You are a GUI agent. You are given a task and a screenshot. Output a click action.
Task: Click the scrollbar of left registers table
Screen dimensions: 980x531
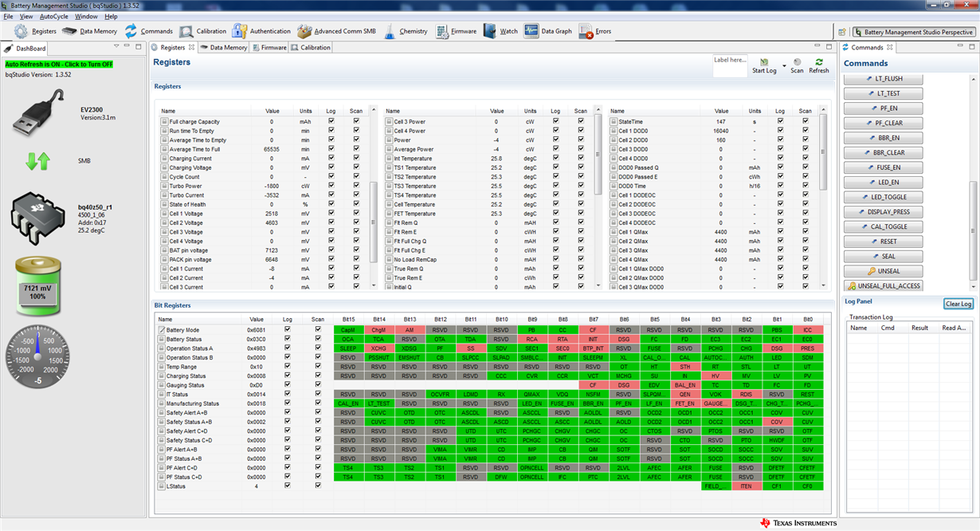tap(374, 221)
